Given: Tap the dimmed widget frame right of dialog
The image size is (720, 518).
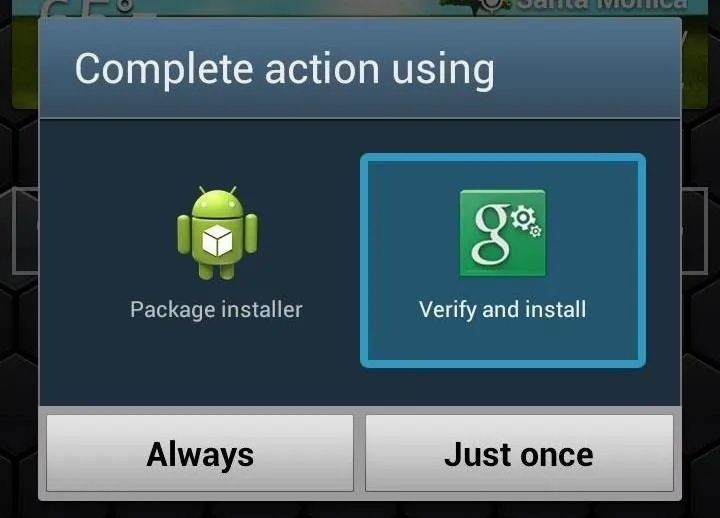Looking at the screenshot, I should (x=694, y=231).
